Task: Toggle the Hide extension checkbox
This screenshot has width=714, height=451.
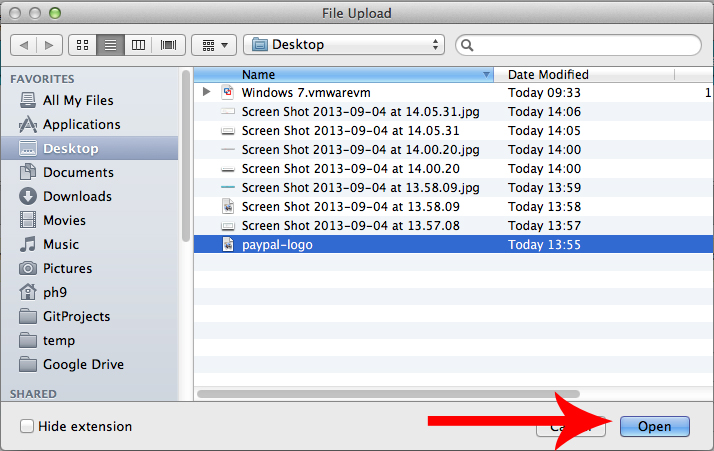Action: point(27,427)
